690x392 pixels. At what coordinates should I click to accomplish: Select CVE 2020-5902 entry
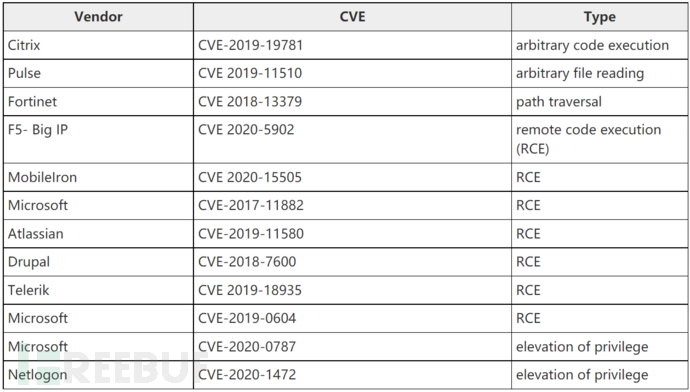coord(246,130)
